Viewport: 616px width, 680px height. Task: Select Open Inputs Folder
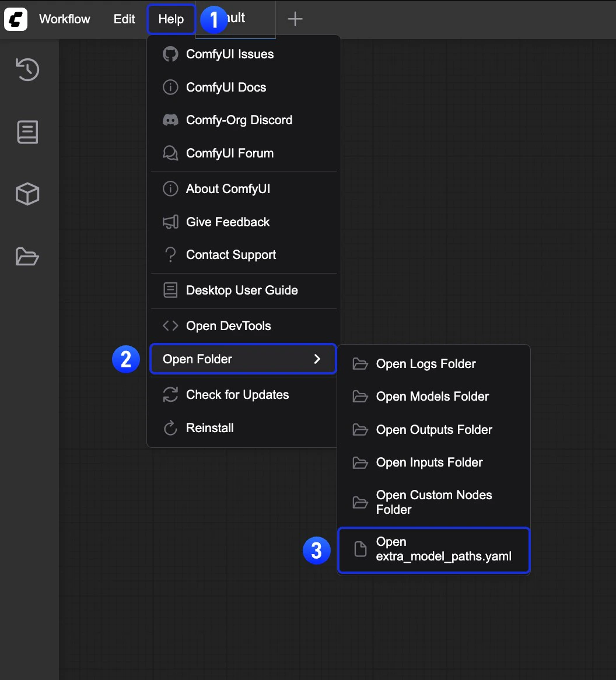click(x=433, y=462)
